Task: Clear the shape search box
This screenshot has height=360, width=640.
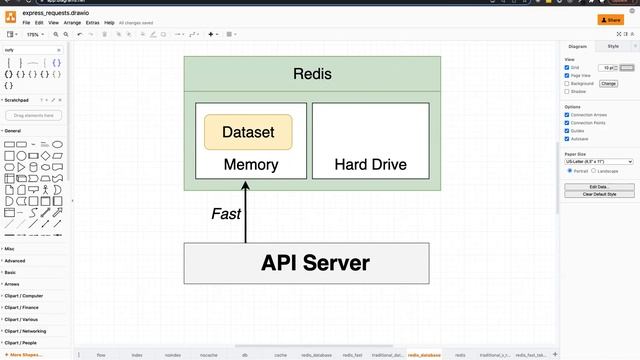Action: [x=59, y=50]
